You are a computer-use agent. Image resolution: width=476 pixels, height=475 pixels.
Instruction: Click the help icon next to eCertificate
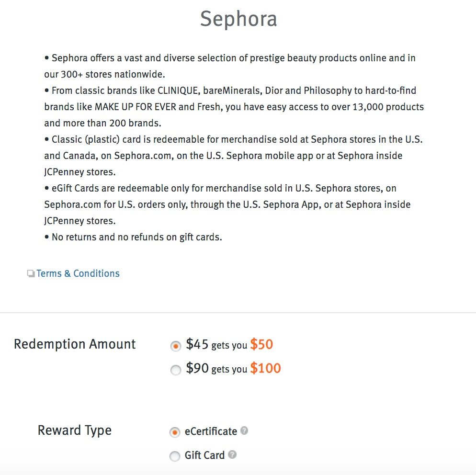[x=244, y=430]
